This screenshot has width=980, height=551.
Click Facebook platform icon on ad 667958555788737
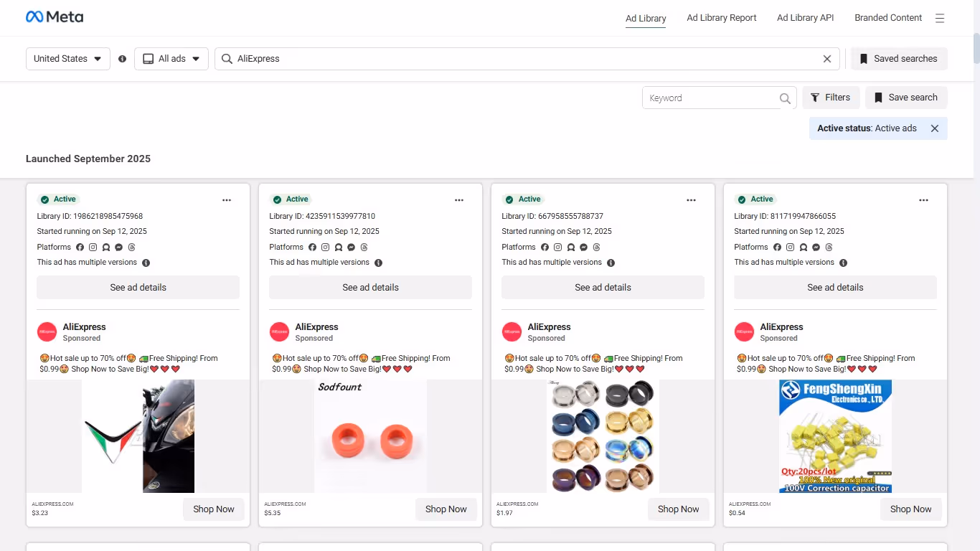[x=545, y=247]
